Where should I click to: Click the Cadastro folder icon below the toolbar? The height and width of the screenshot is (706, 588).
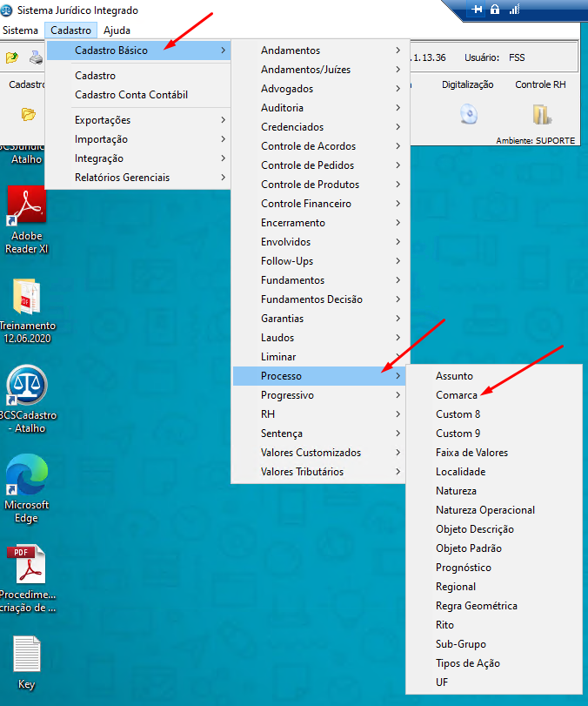pos(29,114)
